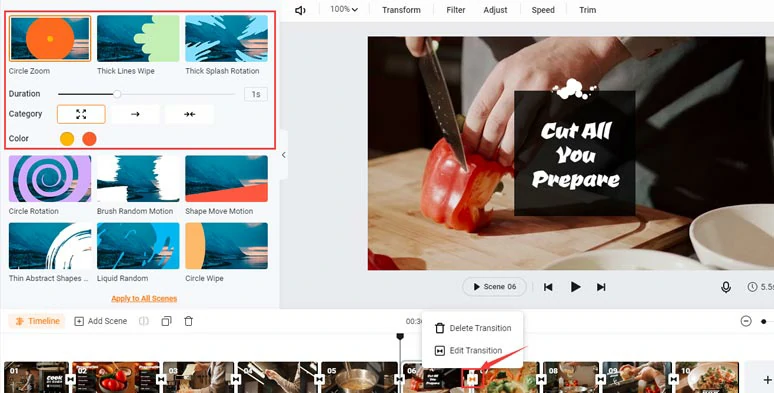Click the timeline playhead marker
Image resolution: width=774 pixels, height=393 pixels.
click(x=400, y=337)
